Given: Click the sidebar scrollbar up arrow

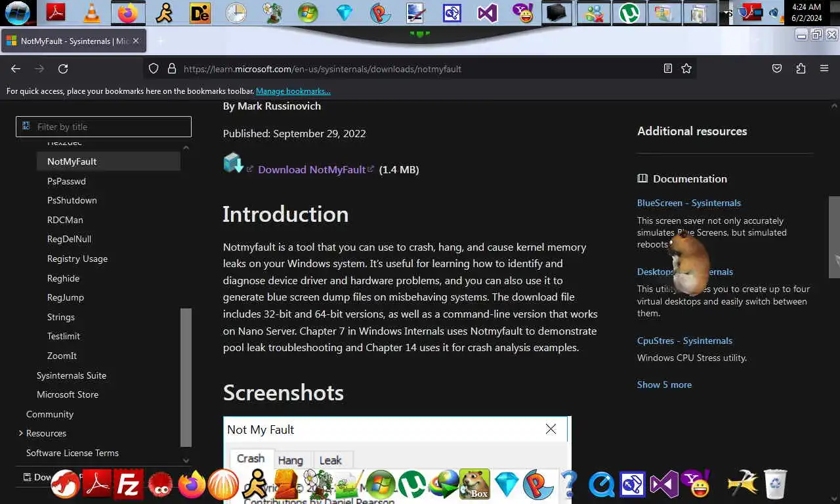Looking at the screenshot, I should 186,148.
